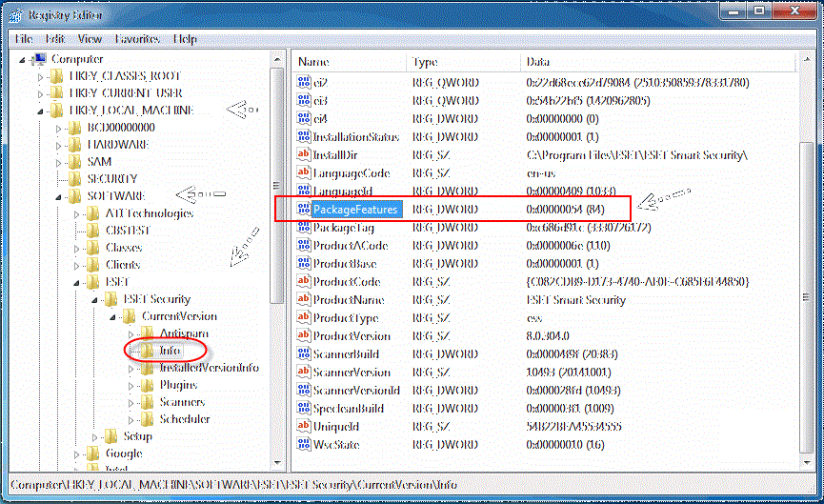Open the Favorites menu

tap(137, 39)
